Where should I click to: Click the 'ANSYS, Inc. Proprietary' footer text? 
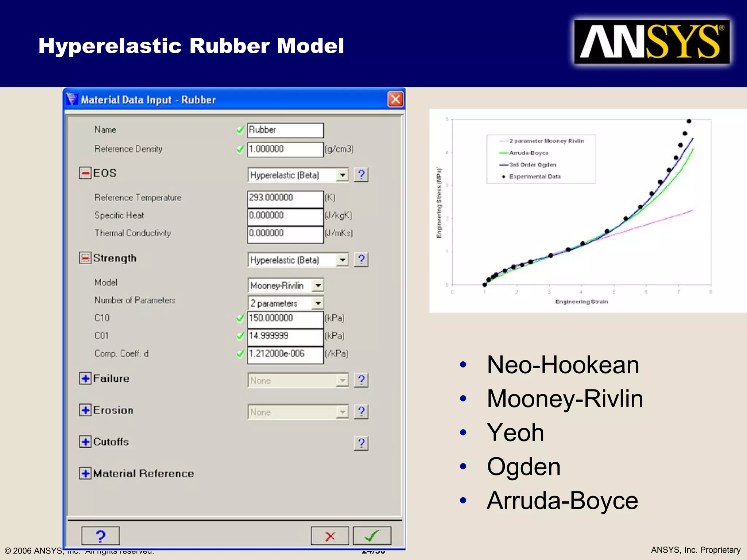[x=696, y=550]
